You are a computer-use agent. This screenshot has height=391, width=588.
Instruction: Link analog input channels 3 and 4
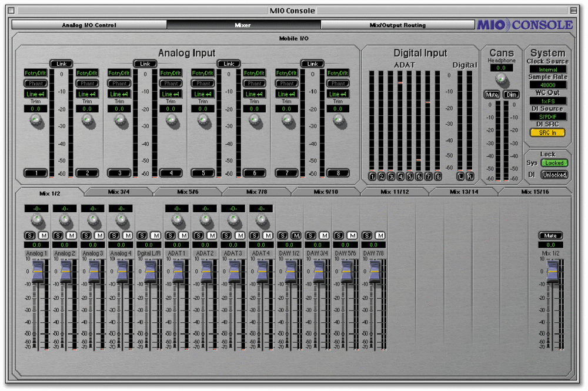(x=145, y=64)
